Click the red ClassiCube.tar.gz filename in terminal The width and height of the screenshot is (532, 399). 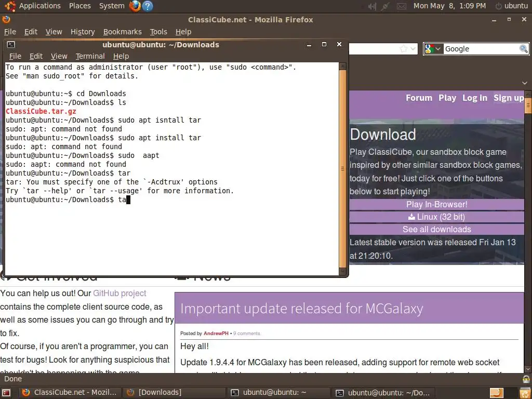click(41, 111)
